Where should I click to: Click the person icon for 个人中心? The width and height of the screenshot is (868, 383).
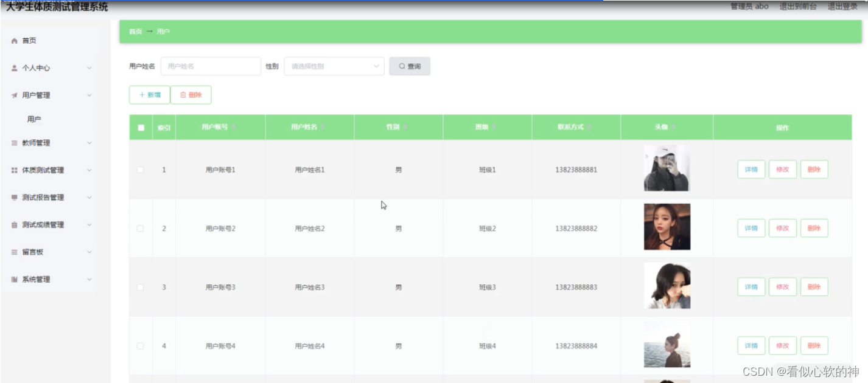(x=15, y=68)
